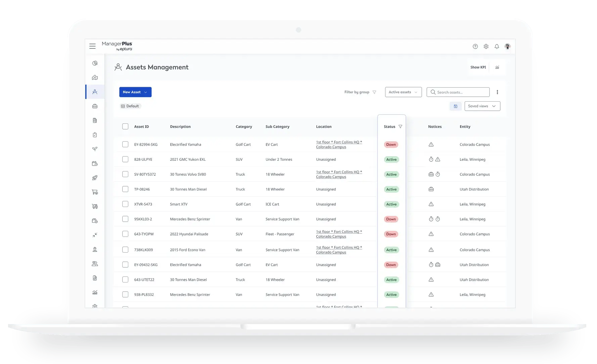This screenshot has height=364, width=597.
Task: Sort by Description column header
Action: click(180, 126)
